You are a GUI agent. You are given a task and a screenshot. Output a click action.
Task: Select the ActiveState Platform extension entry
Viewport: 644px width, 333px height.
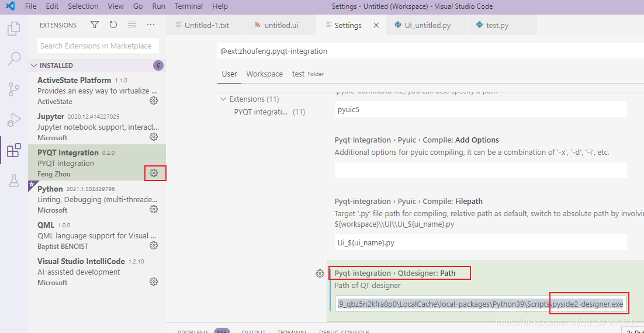point(97,90)
